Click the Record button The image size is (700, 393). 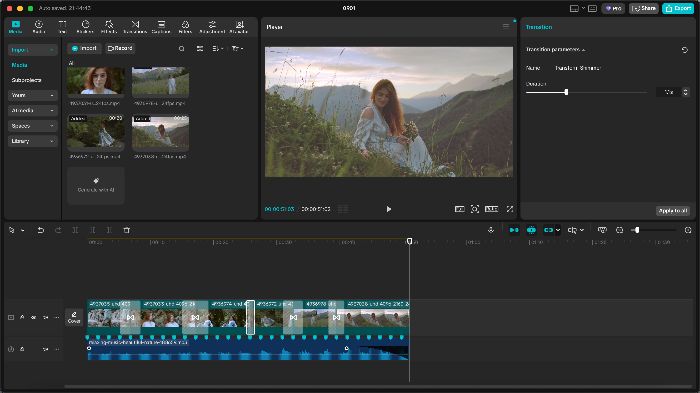121,48
